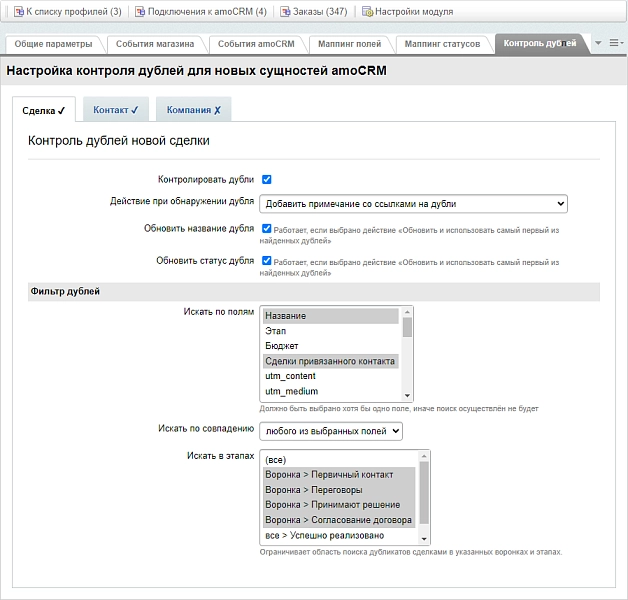628x600 pixels.
Task: Click the fields listbox scrollbar thumb
Action: pos(407,327)
